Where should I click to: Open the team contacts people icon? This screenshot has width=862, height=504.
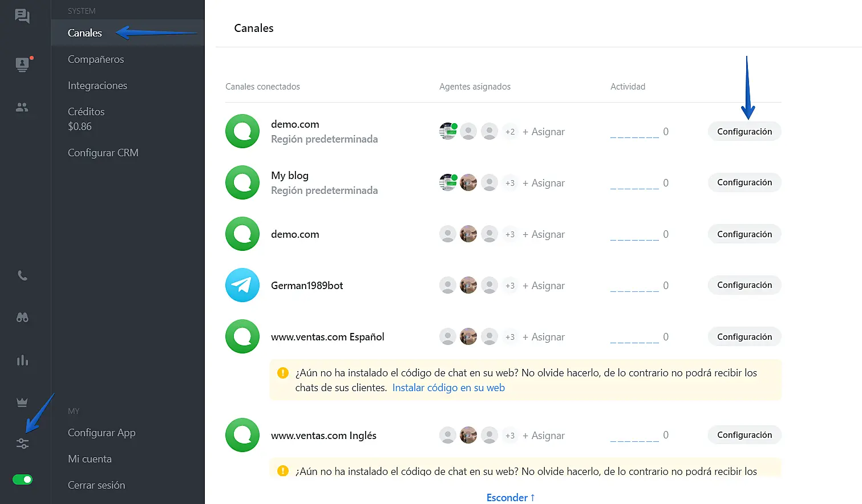point(22,107)
